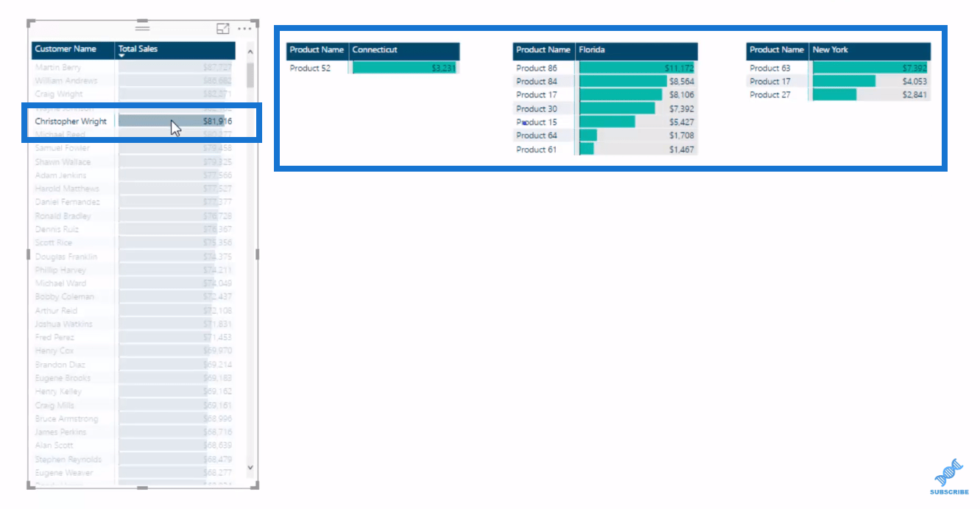This screenshot has width=980, height=509.
Task: Select customer James Perkins
Action: click(x=60, y=432)
